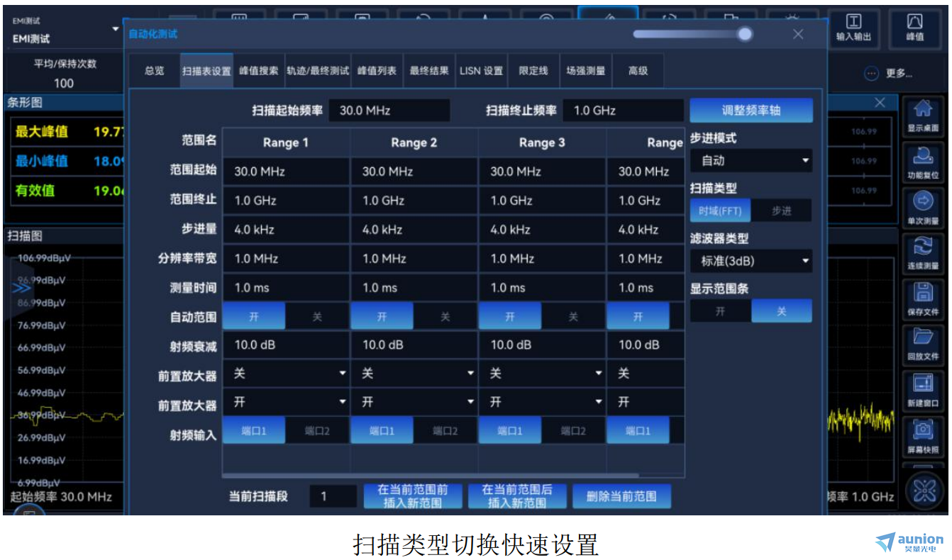
Task: Switch to the LISN settings tab
Action: click(x=481, y=71)
